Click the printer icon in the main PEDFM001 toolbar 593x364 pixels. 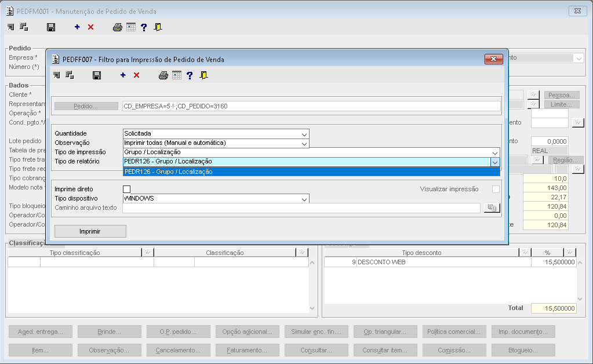click(x=118, y=27)
